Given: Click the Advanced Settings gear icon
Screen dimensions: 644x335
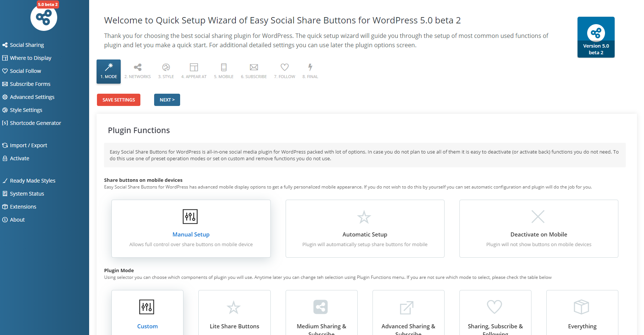Looking at the screenshot, I should point(5,97).
